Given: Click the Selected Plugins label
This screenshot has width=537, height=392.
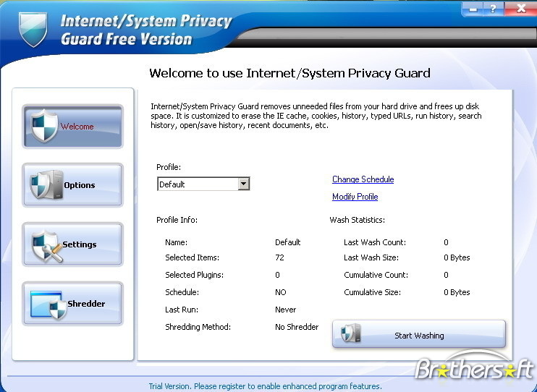Looking at the screenshot, I should [194, 275].
